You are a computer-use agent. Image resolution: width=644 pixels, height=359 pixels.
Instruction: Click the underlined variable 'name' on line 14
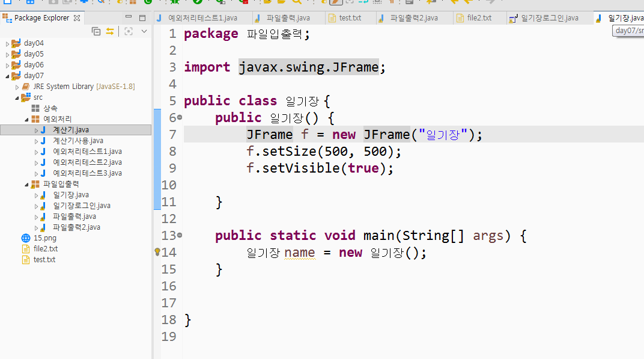coord(299,253)
